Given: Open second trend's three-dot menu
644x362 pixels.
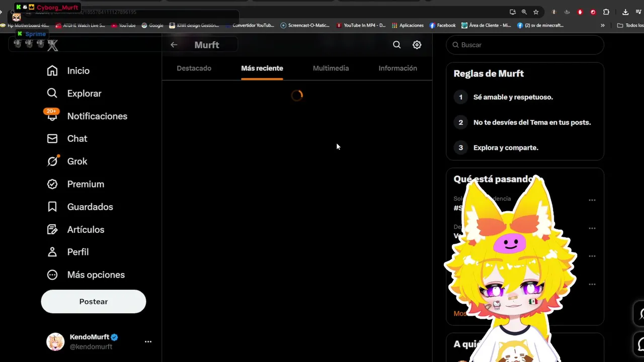Looking at the screenshot, I should (592, 228).
